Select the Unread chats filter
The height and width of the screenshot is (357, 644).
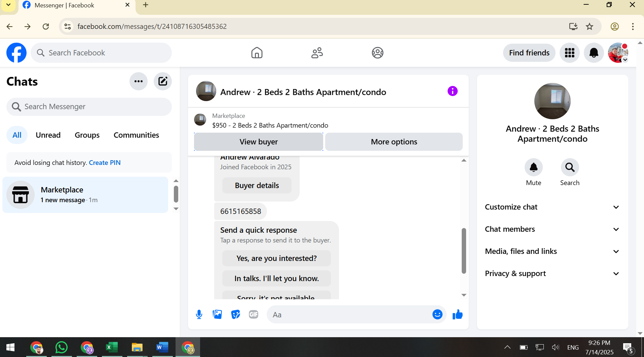pos(48,135)
